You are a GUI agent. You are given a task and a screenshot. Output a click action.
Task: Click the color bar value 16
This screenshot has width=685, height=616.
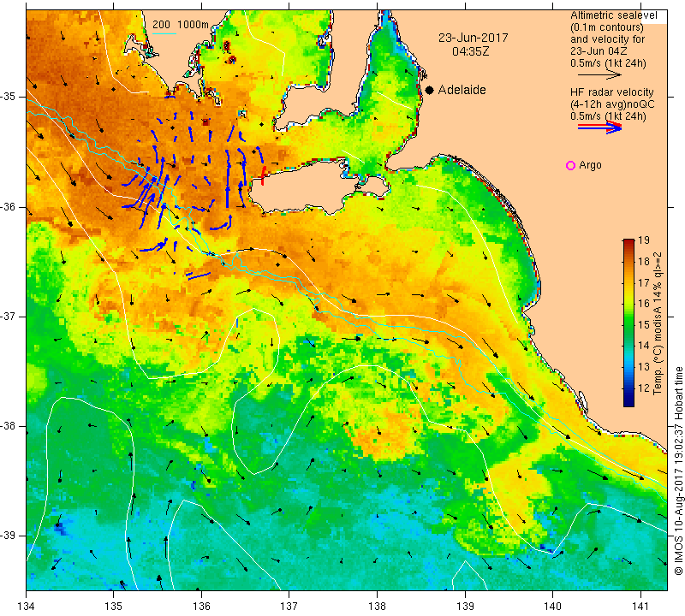[644, 304]
